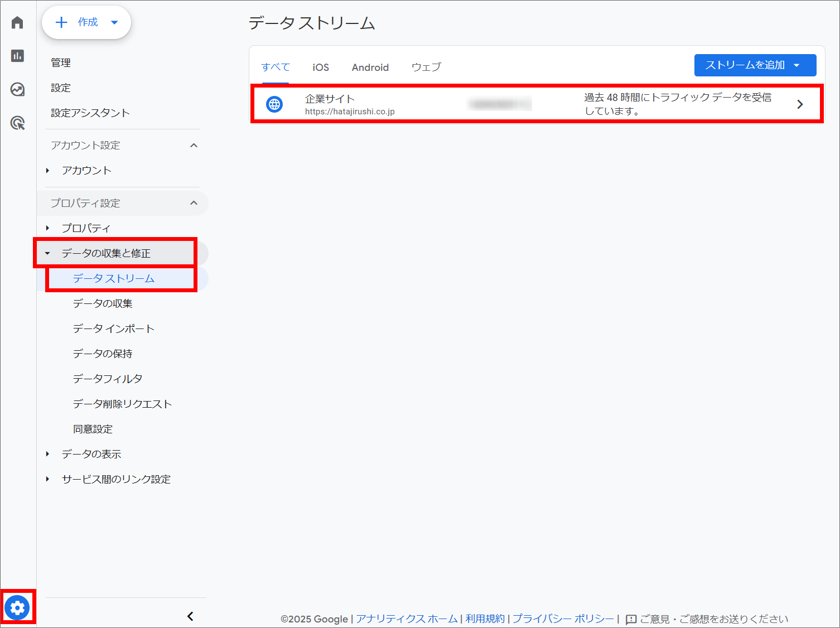Open the Advertising icon in left rail
This screenshot has width=840, height=628.
tap(17, 123)
